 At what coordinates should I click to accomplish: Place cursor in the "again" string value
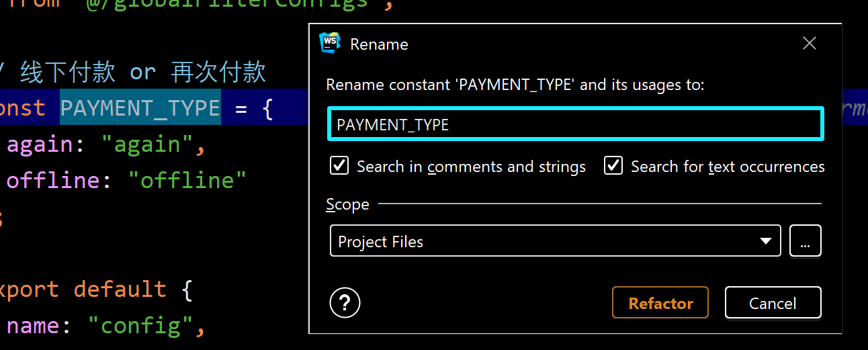point(142,144)
